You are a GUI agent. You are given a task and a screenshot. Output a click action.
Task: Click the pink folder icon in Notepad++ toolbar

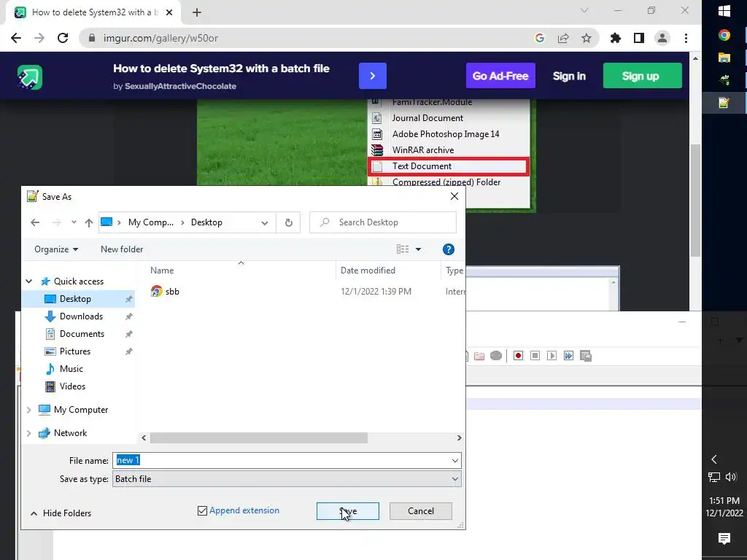click(x=479, y=356)
